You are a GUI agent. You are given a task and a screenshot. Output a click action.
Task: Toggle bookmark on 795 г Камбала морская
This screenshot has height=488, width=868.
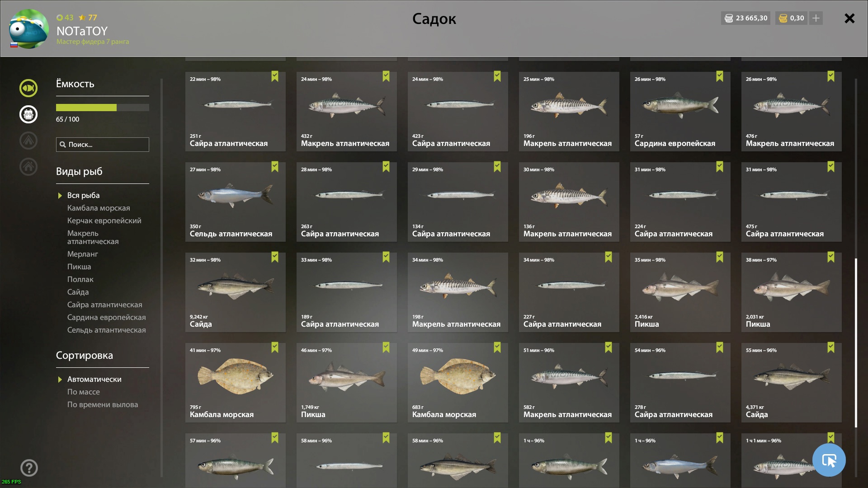pos(275,347)
